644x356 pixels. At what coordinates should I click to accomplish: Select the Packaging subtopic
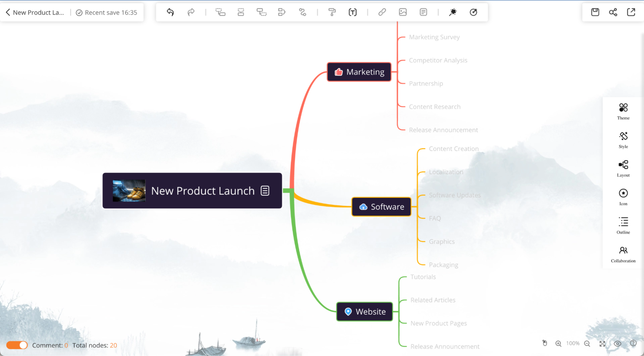443,265
